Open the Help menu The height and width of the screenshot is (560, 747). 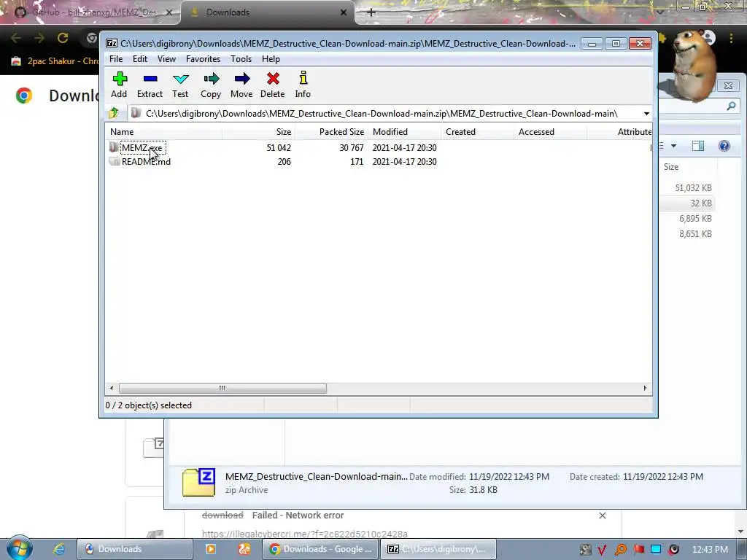(271, 58)
